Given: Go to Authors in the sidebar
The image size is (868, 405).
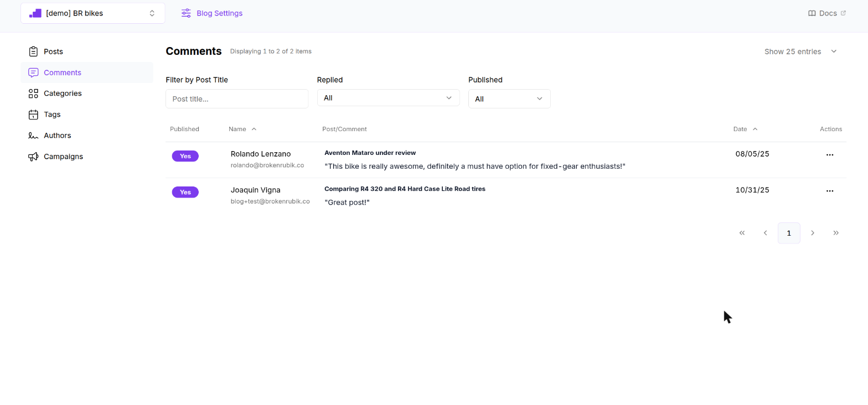Looking at the screenshot, I should pos(87,136).
